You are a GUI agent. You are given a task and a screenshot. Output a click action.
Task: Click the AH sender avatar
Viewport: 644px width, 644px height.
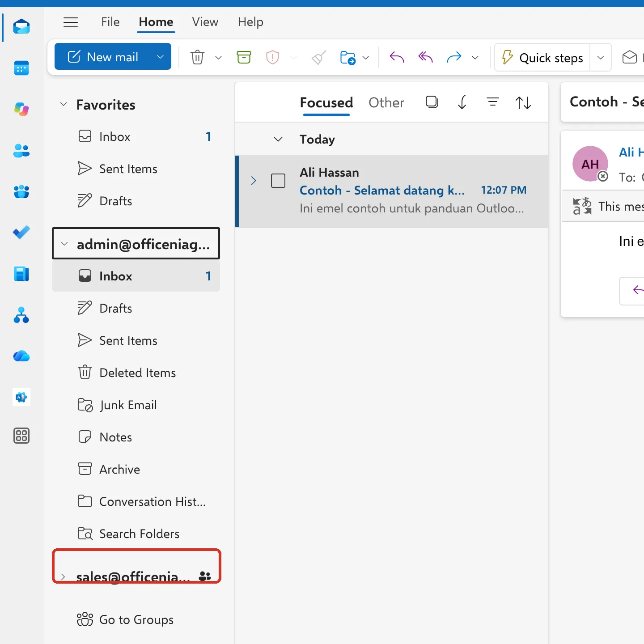pyautogui.click(x=590, y=164)
